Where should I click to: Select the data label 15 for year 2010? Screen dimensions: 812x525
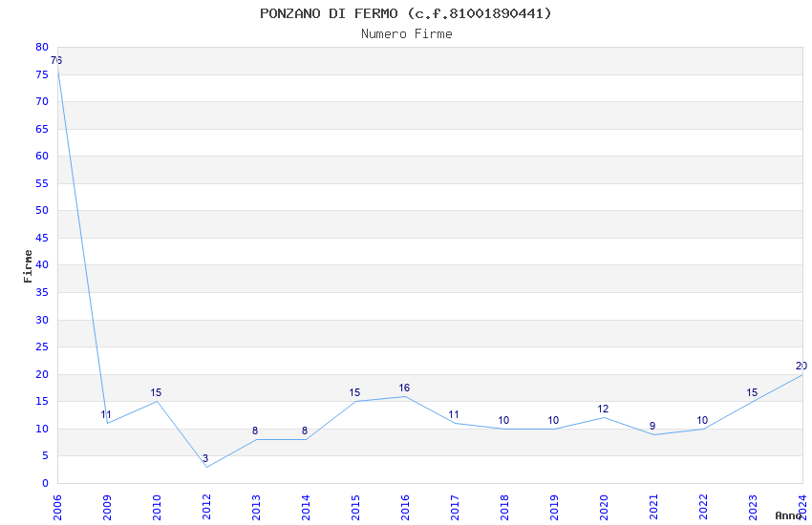click(156, 392)
